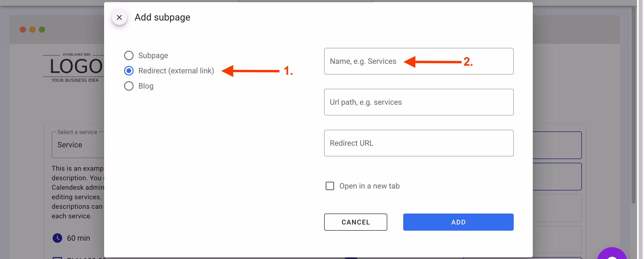Click the yellow dot in preview window
Viewport: 644px width, 259px height.
pos(32,30)
